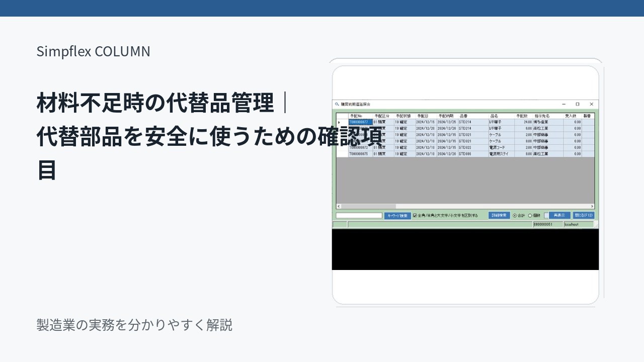Click the 品番 column header
Screen dimensions: 644x362
coord(473,116)
